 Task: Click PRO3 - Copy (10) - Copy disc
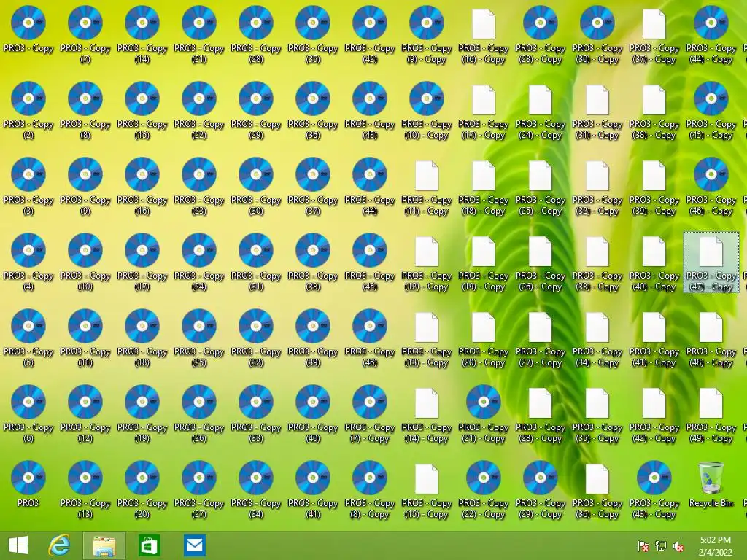click(426, 98)
